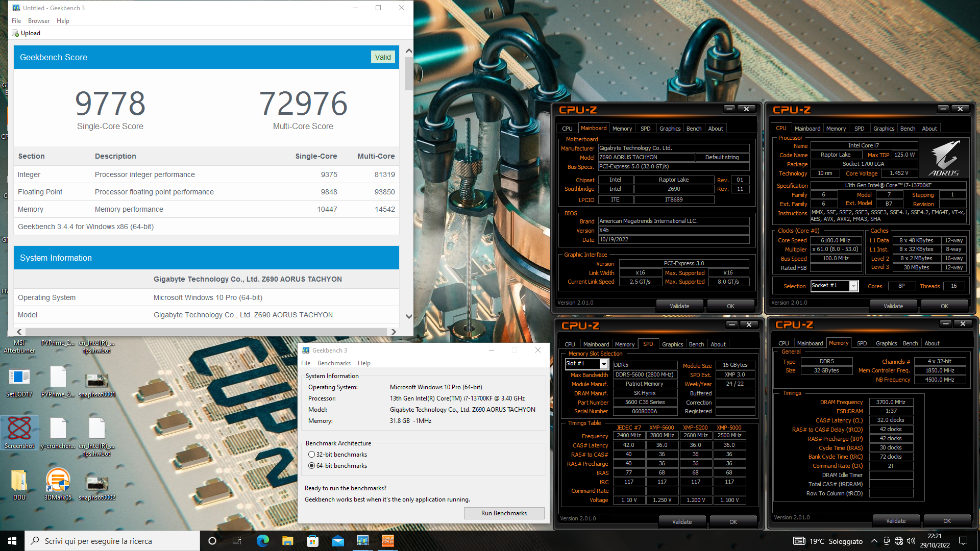Open weather widget 19°C Soleggiato
The image size is (980, 551).
pos(828,541)
